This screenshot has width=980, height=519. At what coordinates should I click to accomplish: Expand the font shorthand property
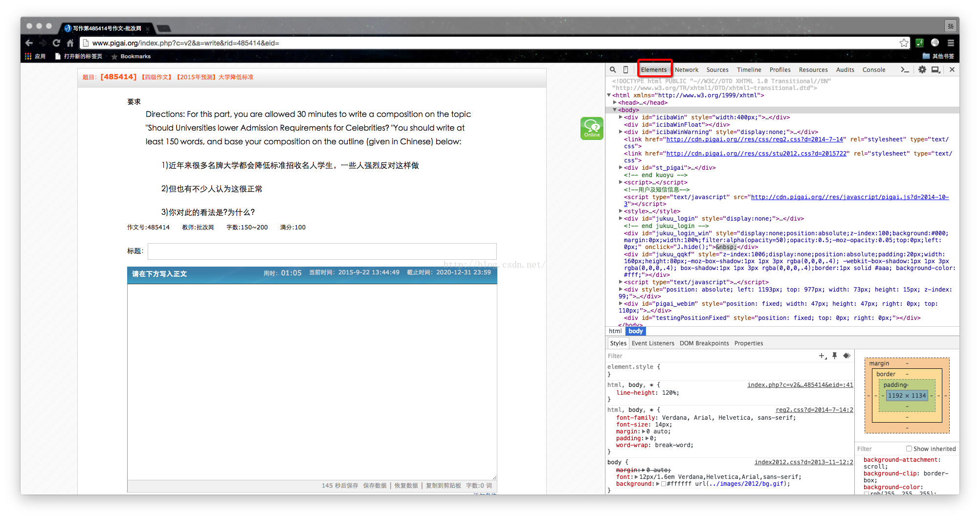pos(637,477)
